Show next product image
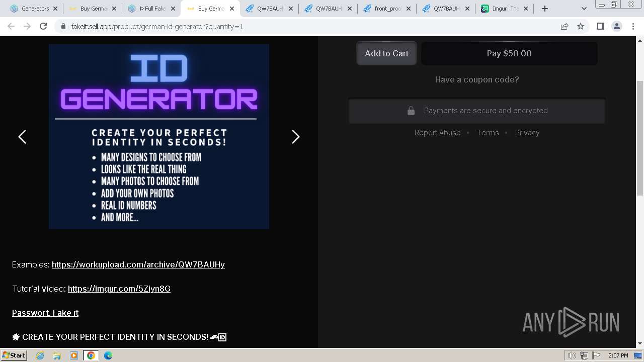The height and width of the screenshot is (362, 644). click(x=296, y=137)
